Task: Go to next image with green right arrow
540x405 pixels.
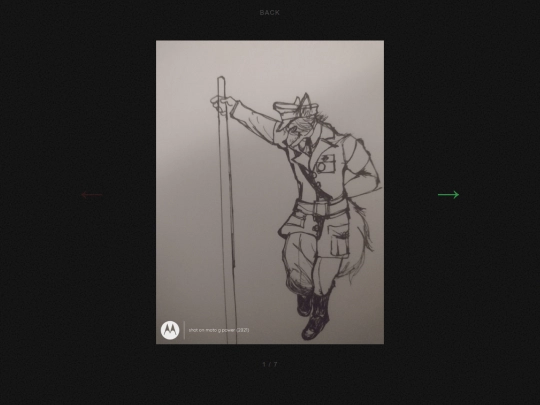Action: pyautogui.click(x=448, y=195)
